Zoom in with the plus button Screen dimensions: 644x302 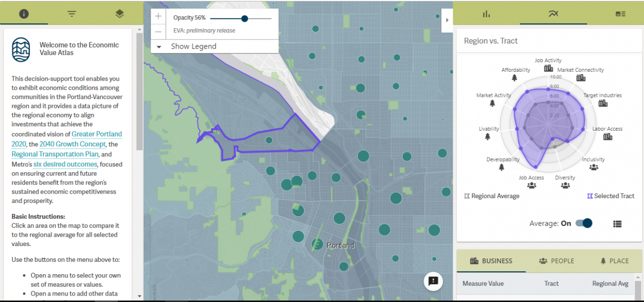[x=158, y=16]
